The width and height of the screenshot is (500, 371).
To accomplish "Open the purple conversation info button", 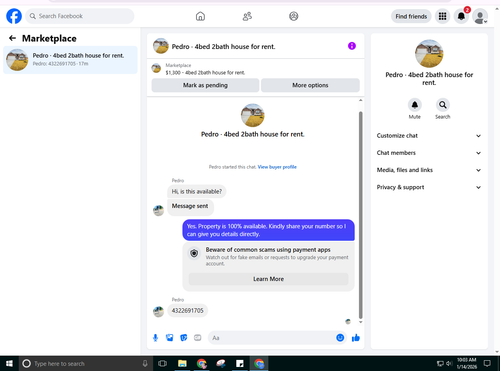I will 352,46.
